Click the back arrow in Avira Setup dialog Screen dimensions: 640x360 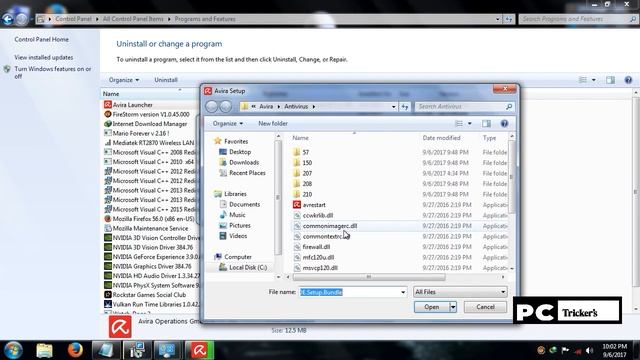coord(212,107)
